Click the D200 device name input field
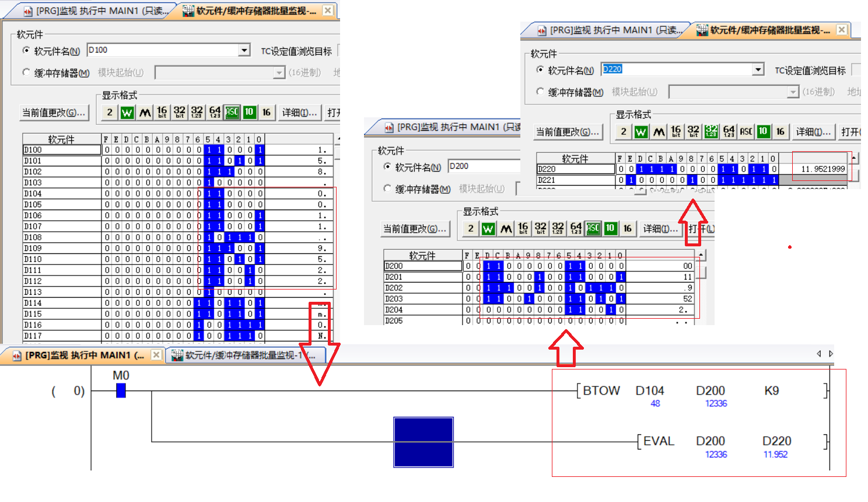The image size is (868, 502). tap(483, 166)
